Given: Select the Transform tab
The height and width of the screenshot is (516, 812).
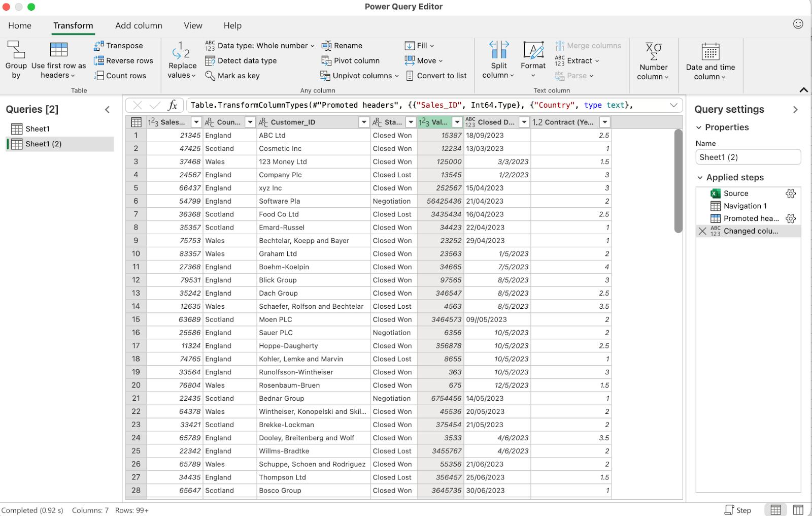Looking at the screenshot, I should (x=73, y=25).
